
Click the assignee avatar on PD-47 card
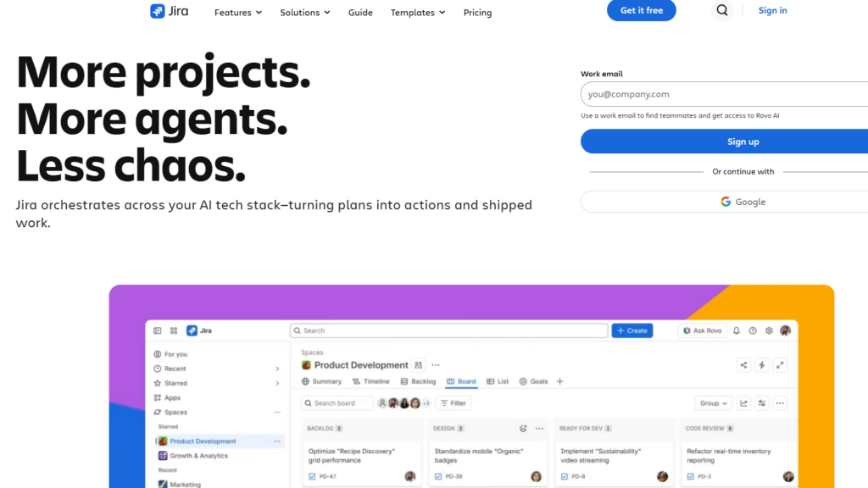[x=409, y=476]
